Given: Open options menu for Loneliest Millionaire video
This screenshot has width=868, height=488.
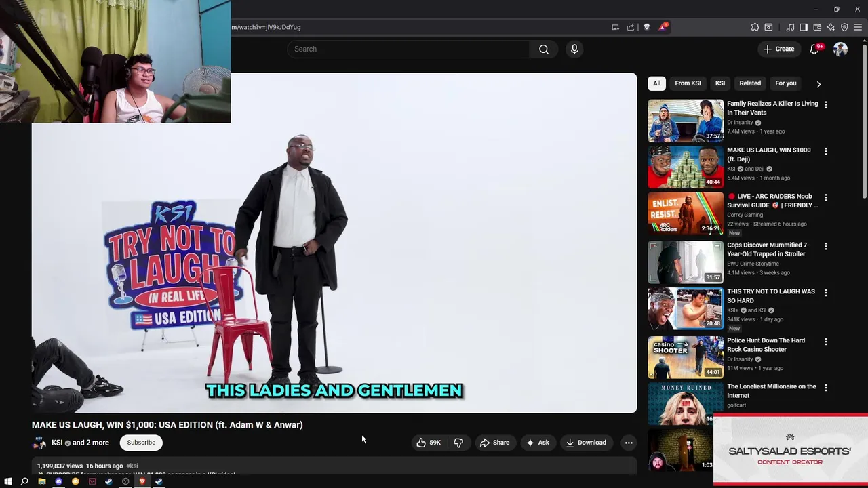Looking at the screenshot, I should [825, 388].
